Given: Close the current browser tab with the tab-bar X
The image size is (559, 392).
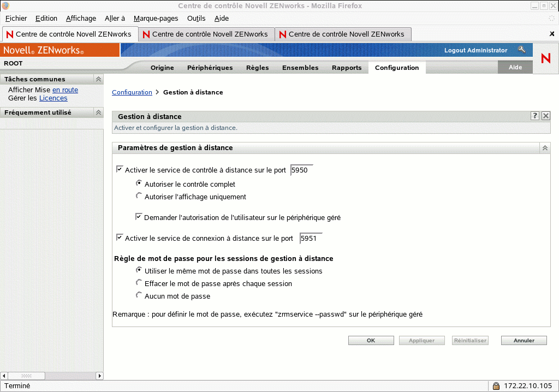Looking at the screenshot, I should tap(552, 34).
